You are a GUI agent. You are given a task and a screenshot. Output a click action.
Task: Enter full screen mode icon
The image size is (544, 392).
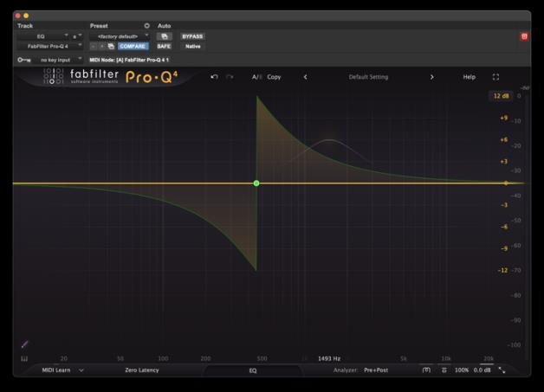[x=495, y=77]
